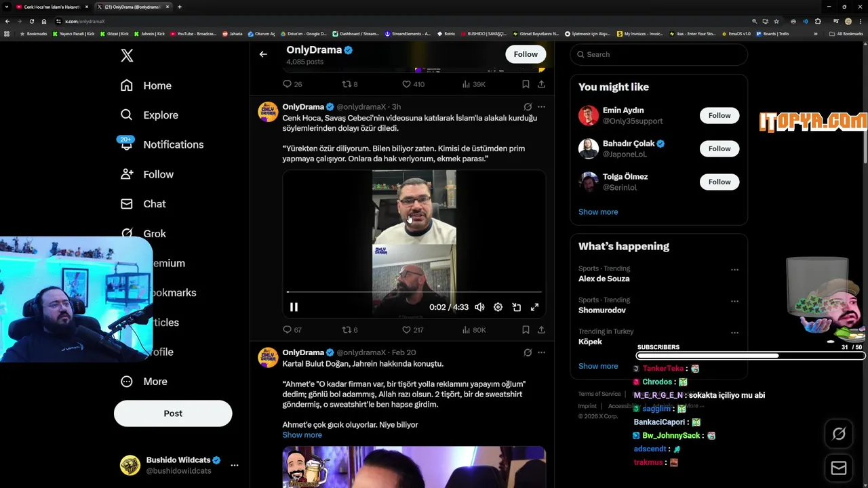868x488 pixels.
Task: Repost the post with 6 reposts
Action: click(350, 330)
